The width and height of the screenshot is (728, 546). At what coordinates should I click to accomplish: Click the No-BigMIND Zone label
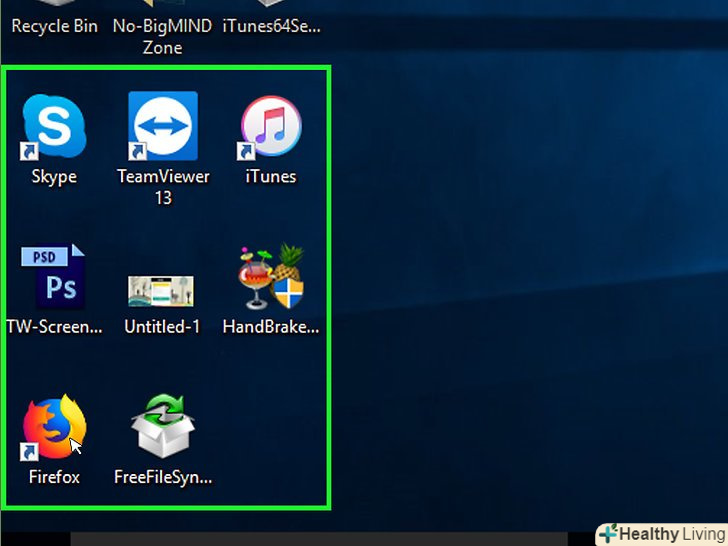coord(162,37)
